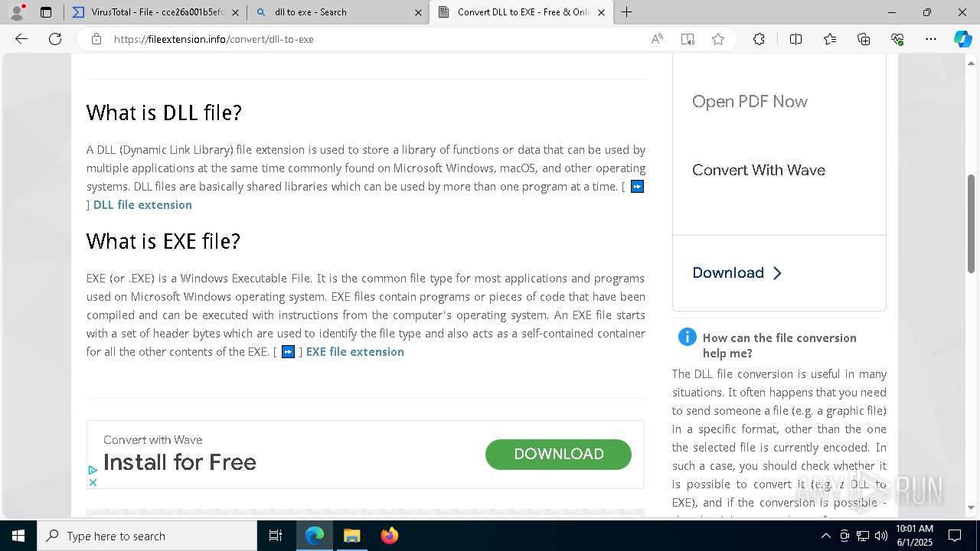Close the dll to exe Search tab
Viewport: 980px width, 551px height.
tap(418, 12)
